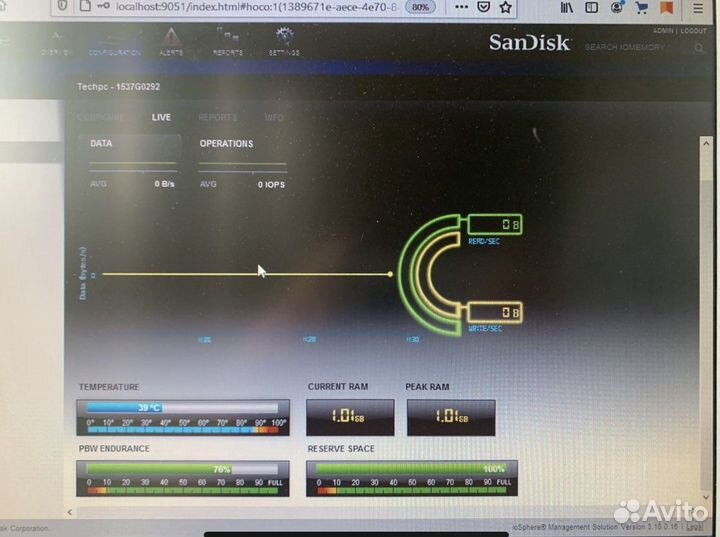
Task: Click the ADMIN link
Action: [x=663, y=31]
